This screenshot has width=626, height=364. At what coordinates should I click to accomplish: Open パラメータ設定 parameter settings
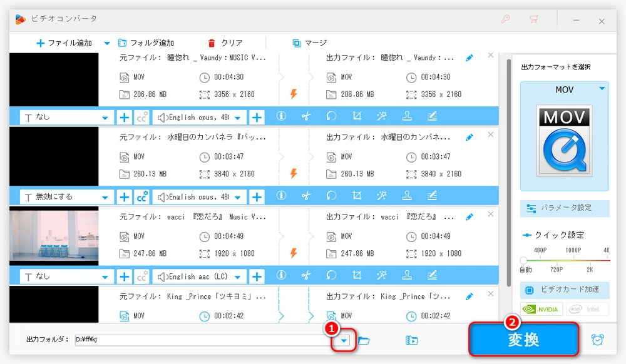[565, 208]
